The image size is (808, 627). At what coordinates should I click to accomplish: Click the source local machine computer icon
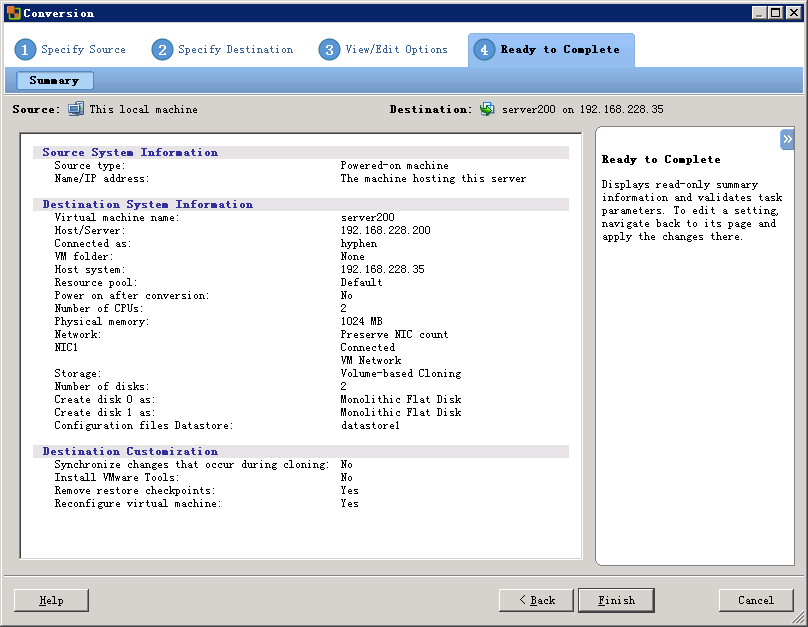tap(76, 109)
